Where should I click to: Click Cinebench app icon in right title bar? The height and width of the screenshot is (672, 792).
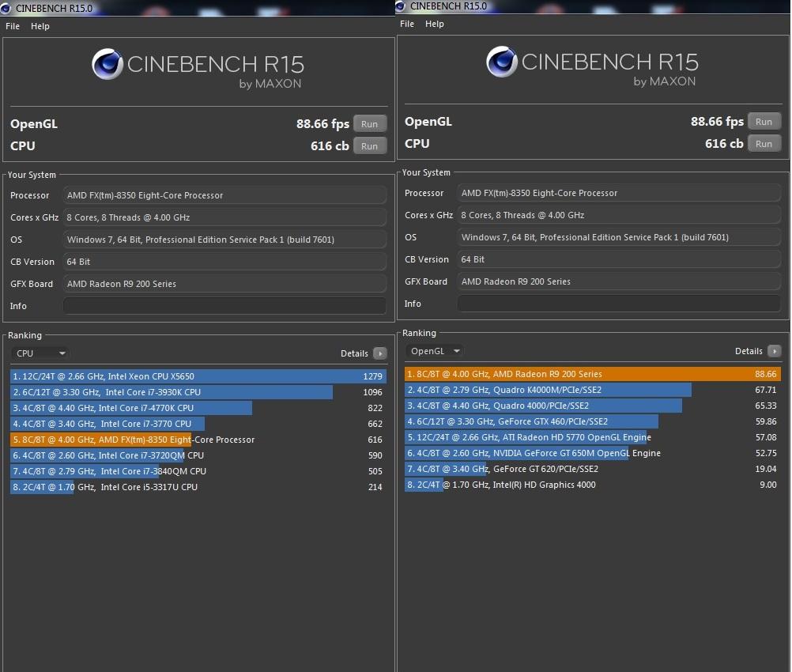point(401,6)
